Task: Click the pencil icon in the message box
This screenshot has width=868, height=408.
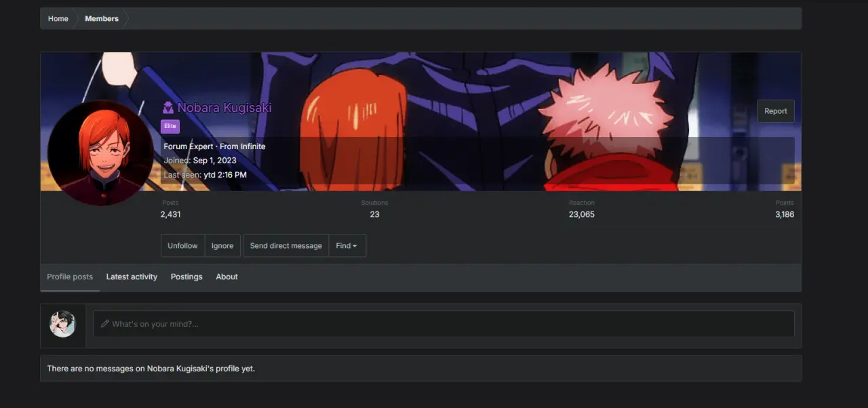Action: coord(105,324)
